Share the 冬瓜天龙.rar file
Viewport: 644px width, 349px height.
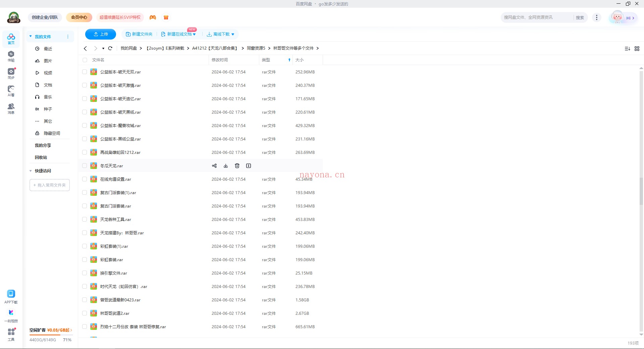point(214,166)
